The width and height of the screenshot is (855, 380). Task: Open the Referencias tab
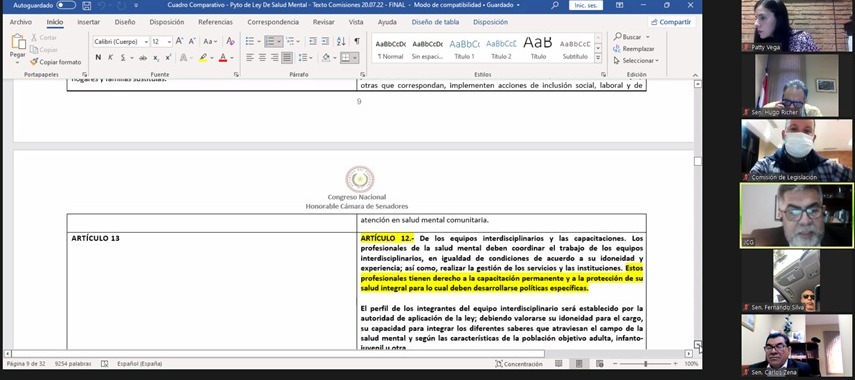point(215,22)
